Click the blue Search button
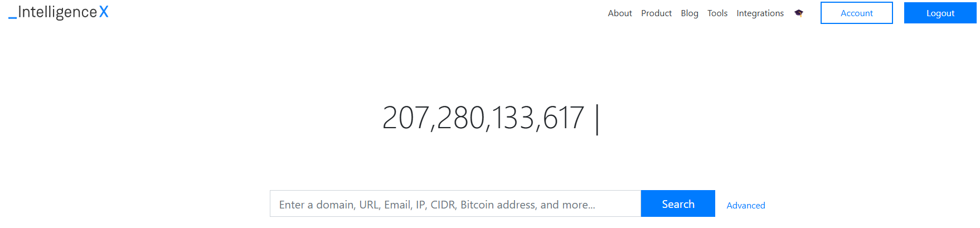 tap(678, 203)
